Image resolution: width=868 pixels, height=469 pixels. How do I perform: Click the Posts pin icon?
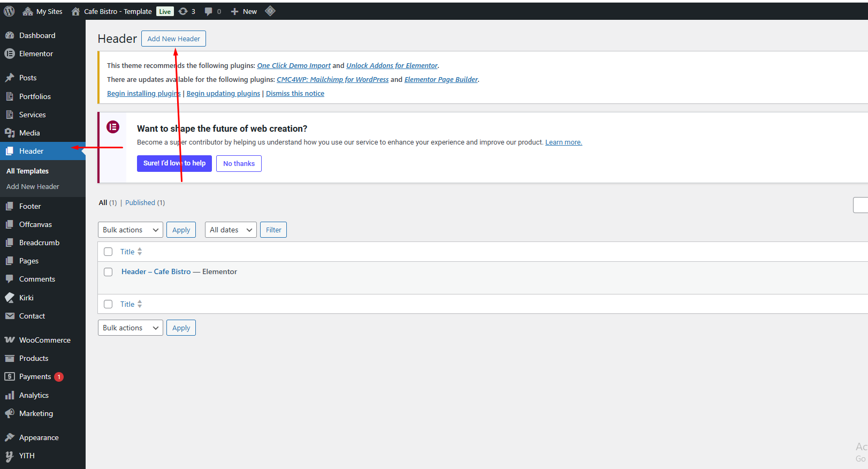[10, 78]
